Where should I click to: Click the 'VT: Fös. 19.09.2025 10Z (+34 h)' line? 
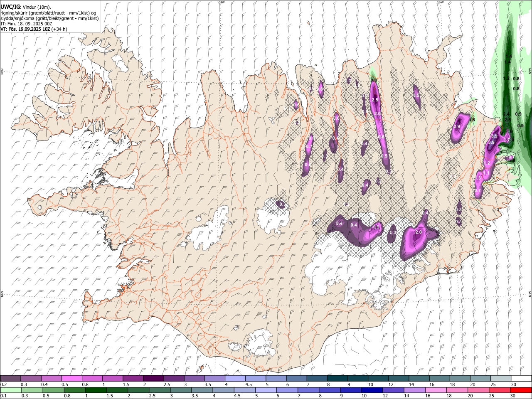[34, 29]
